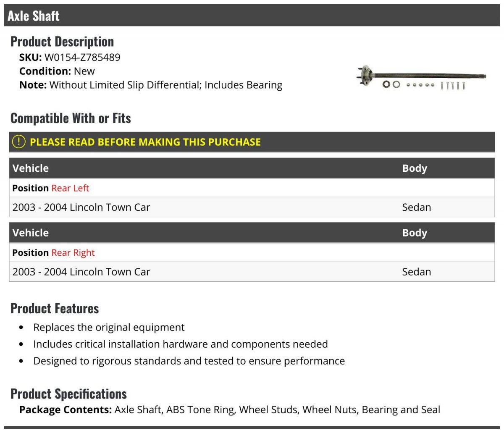This screenshot has width=504, height=433.
Task: Click the PLEASE READ BEFORE MAKING THIS PURCHASE banner
Action: (x=252, y=142)
